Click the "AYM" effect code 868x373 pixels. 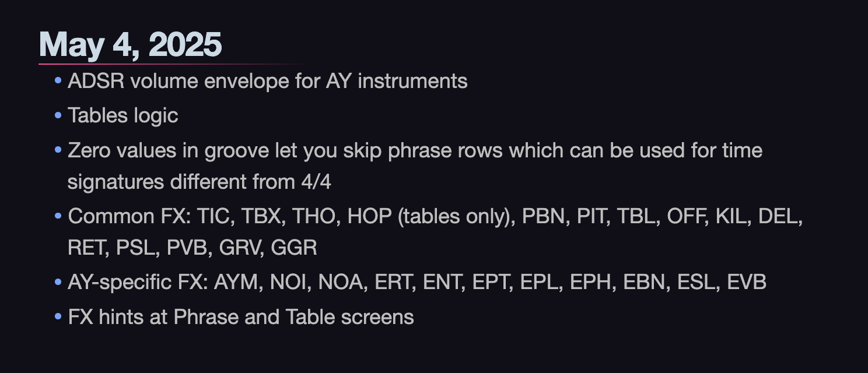pyautogui.click(x=239, y=283)
